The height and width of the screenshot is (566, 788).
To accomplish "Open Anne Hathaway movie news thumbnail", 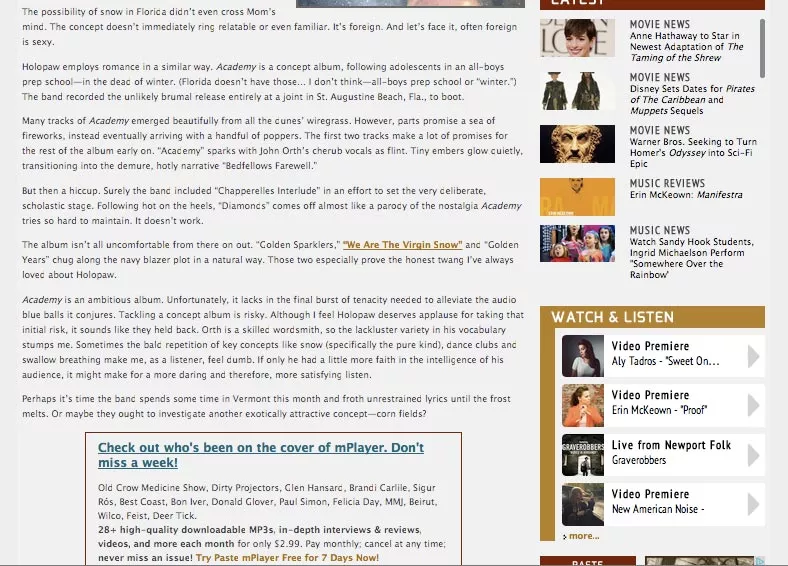I will click(577, 38).
